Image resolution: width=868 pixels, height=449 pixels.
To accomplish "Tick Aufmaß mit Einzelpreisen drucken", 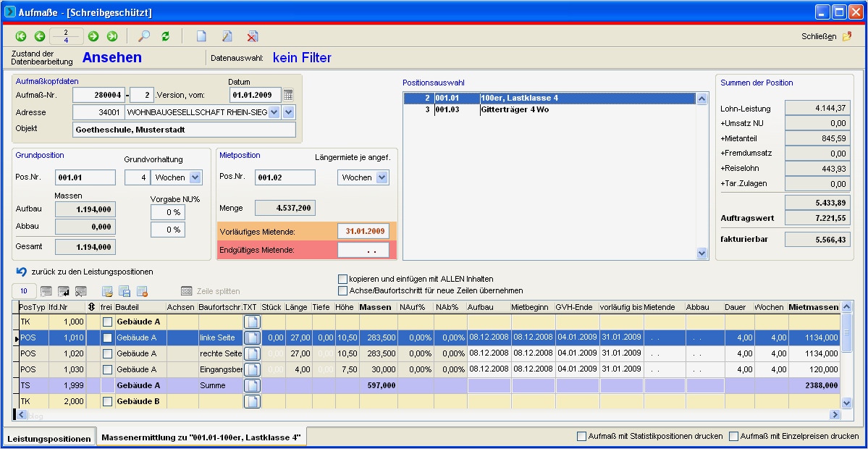I will 733,437.
